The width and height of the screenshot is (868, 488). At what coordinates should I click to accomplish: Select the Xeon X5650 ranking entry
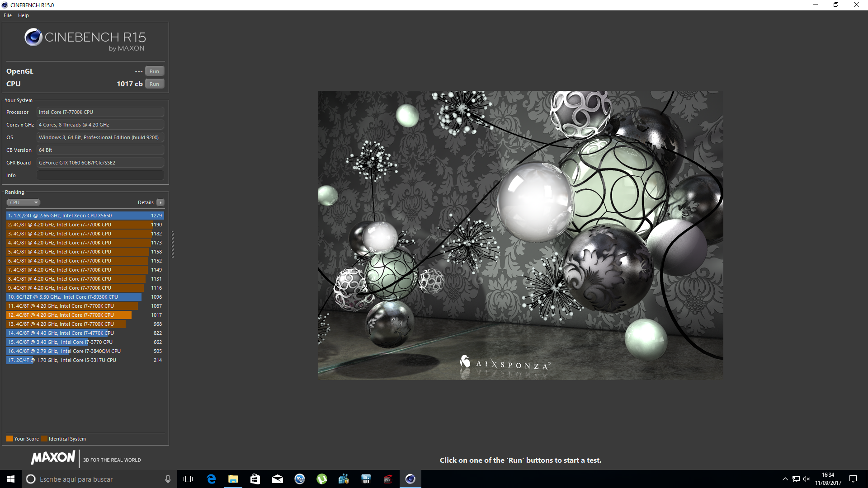[85, 216]
